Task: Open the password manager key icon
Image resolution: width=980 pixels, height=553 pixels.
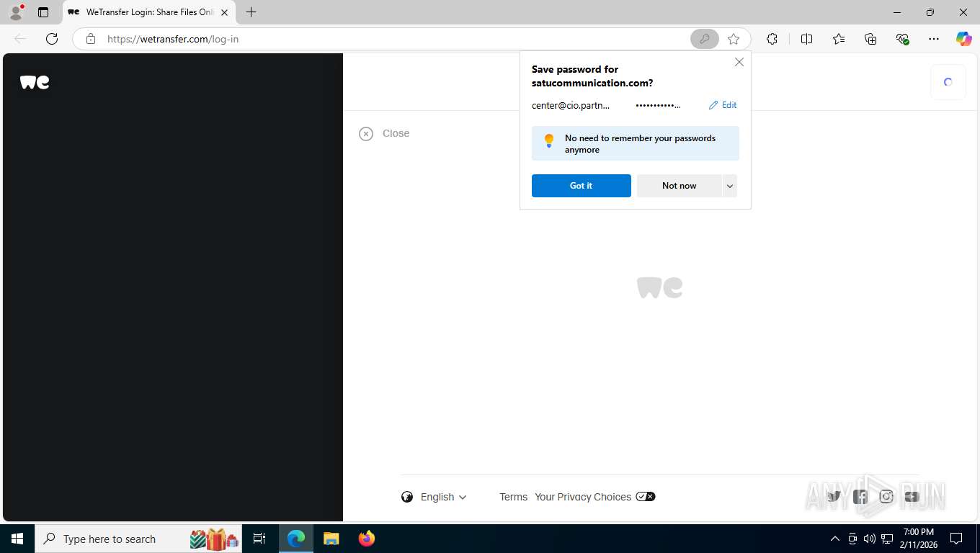Action: [x=704, y=39]
